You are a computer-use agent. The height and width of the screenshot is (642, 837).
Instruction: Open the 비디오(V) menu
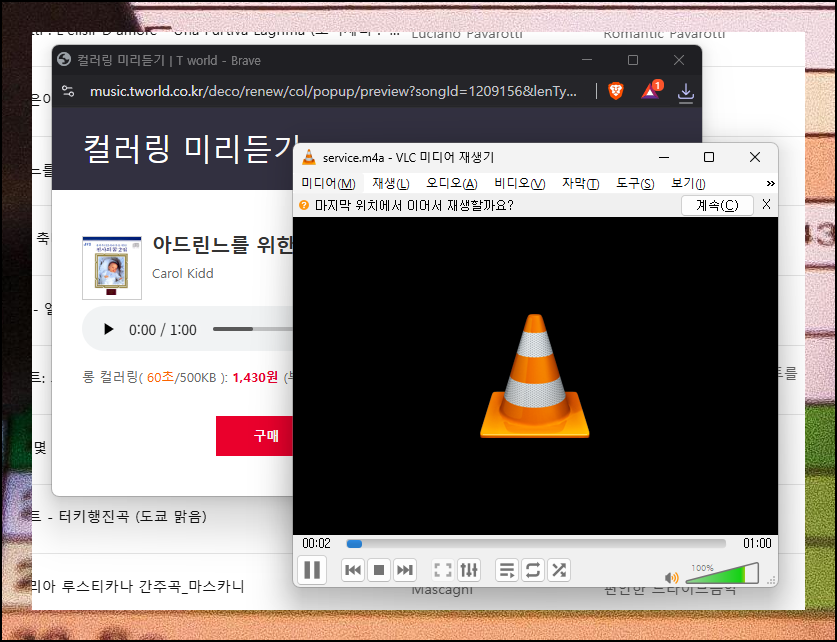(519, 184)
